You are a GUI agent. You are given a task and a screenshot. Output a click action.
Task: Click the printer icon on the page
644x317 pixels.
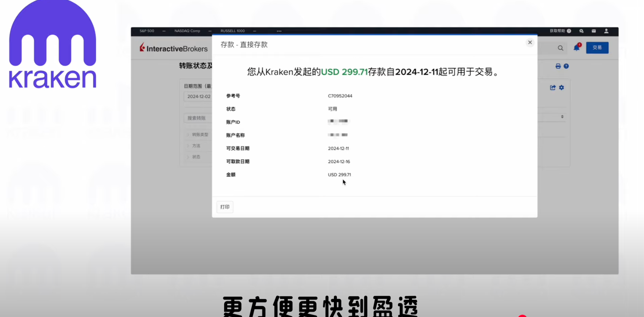click(x=558, y=66)
